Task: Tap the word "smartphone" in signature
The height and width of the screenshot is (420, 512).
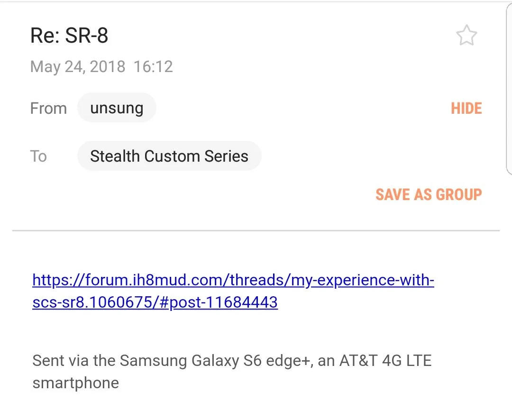Action: (x=75, y=383)
